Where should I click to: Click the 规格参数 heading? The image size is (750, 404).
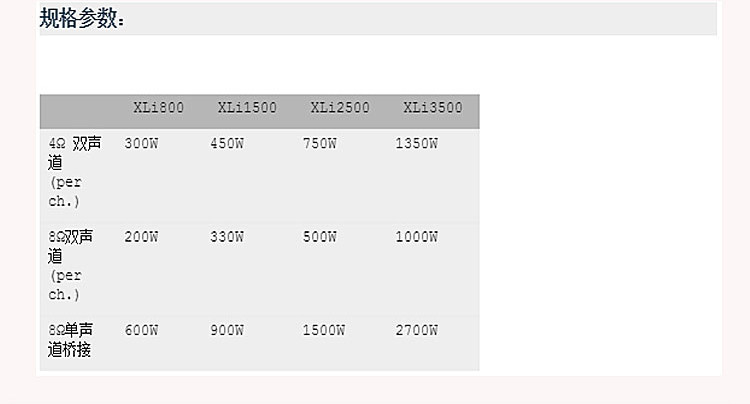82,18
